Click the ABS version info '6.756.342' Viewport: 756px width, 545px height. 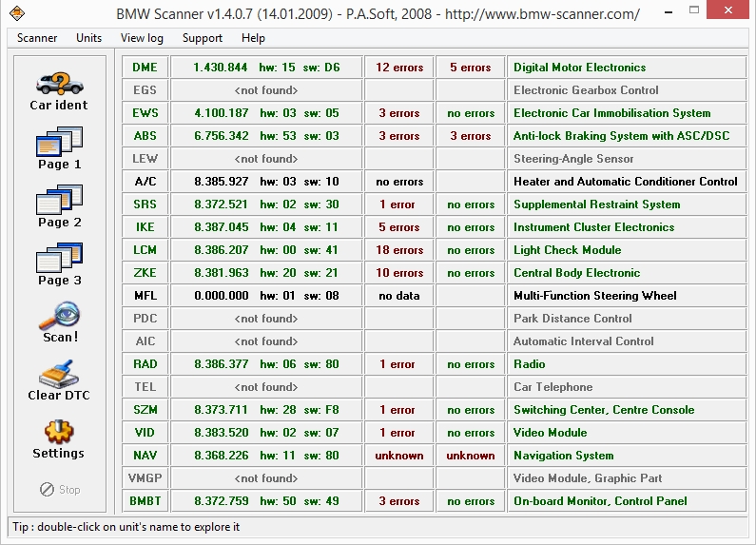click(222, 135)
